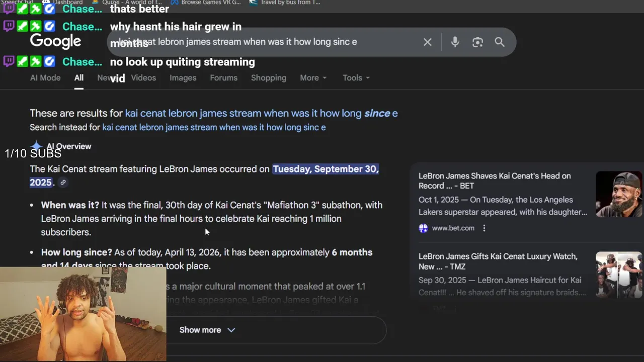The height and width of the screenshot is (362, 644).
Task: Click the '1/10 SUBS' overlay text
Action: [33, 154]
